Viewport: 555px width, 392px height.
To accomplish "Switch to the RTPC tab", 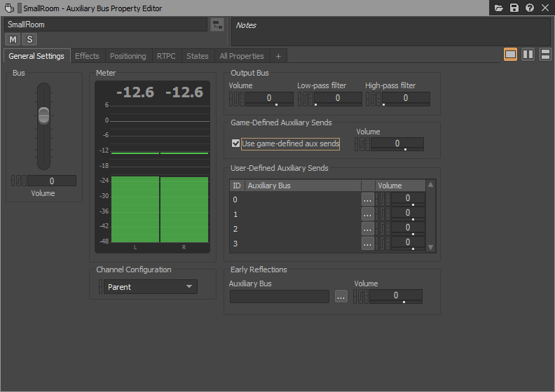I will coord(166,56).
